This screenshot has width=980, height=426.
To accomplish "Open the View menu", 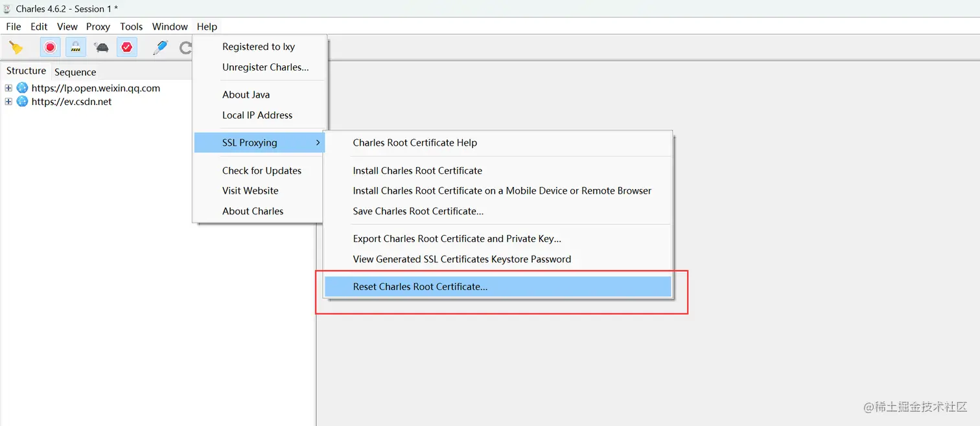I will coord(67,27).
